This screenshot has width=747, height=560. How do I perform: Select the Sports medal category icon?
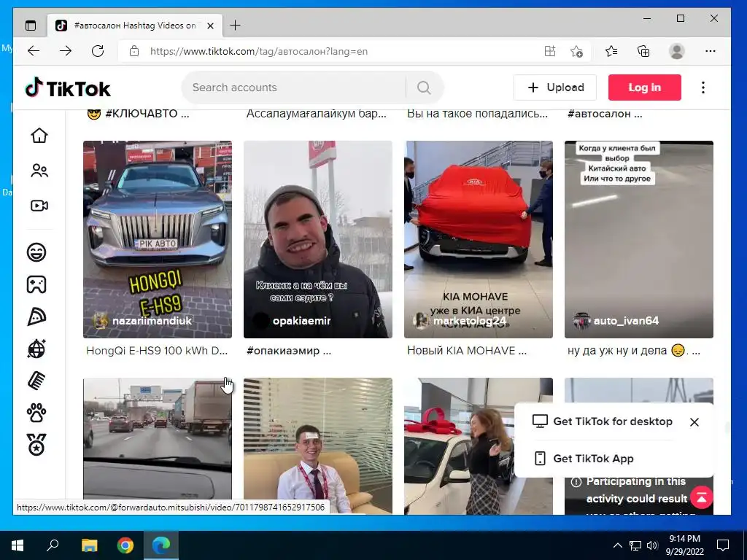coord(36,445)
